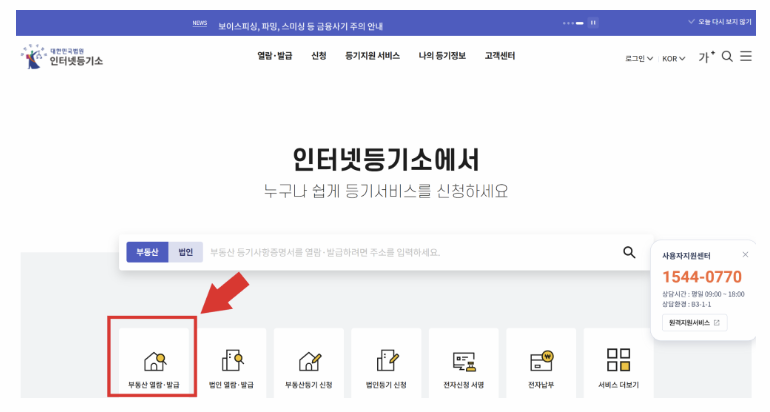
Task: Select the 부동산 search tab
Action: coord(147,252)
